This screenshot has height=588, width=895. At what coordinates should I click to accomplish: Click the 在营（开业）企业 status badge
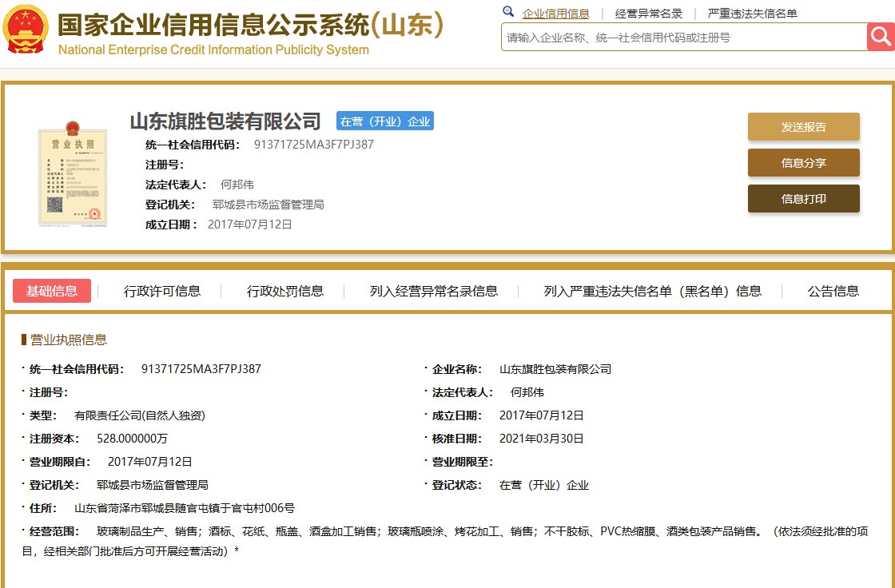click(x=384, y=121)
